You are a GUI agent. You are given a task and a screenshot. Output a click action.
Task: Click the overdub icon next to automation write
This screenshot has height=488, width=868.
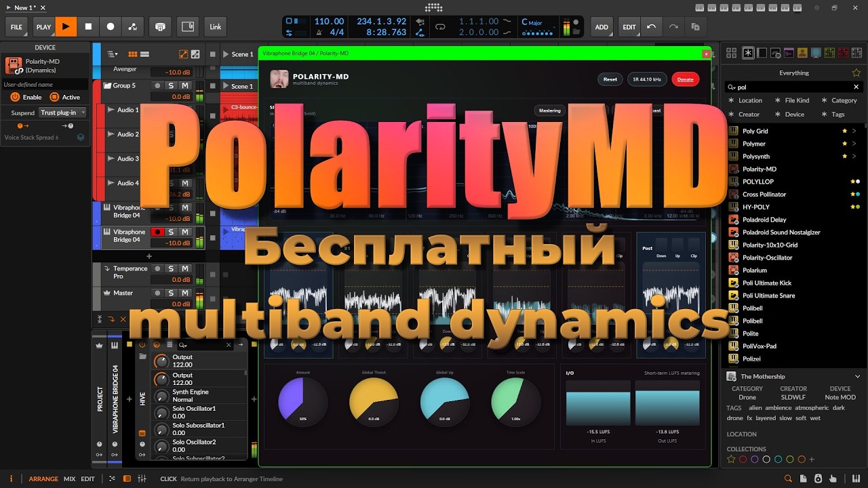coord(160,27)
